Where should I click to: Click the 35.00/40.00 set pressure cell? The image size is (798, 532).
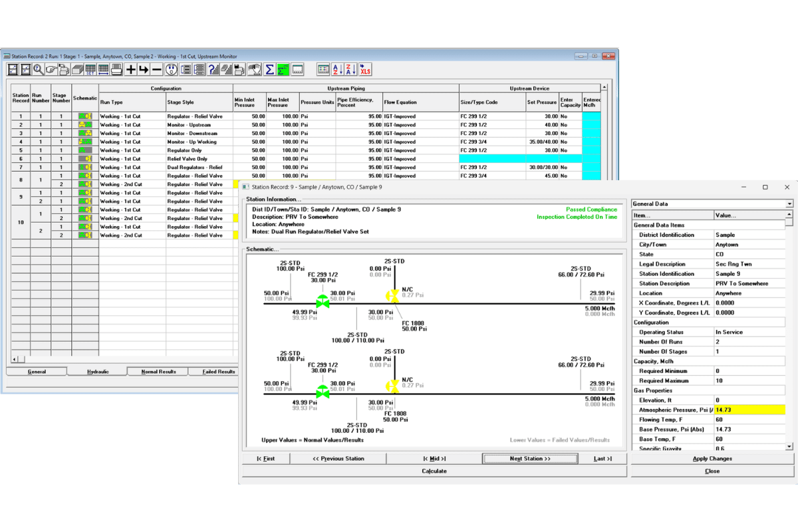[543, 142]
